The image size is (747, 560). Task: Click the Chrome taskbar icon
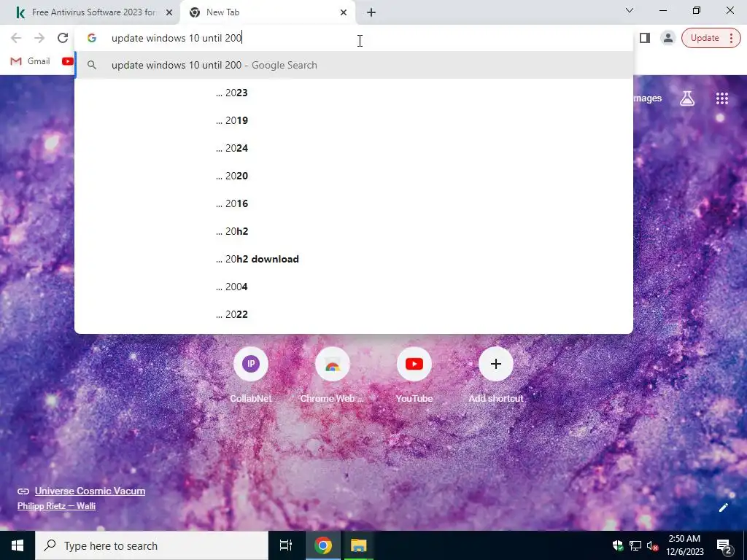322,545
